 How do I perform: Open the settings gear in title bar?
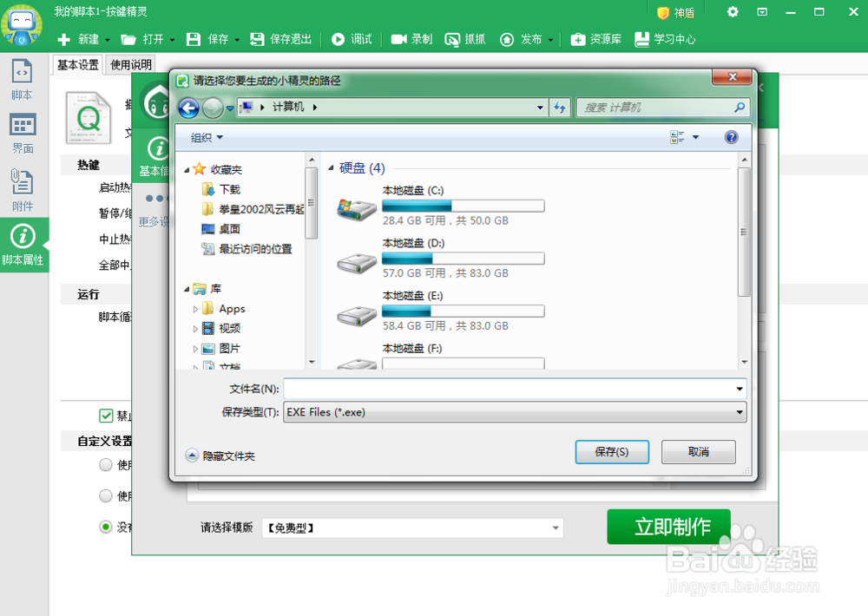tap(733, 11)
